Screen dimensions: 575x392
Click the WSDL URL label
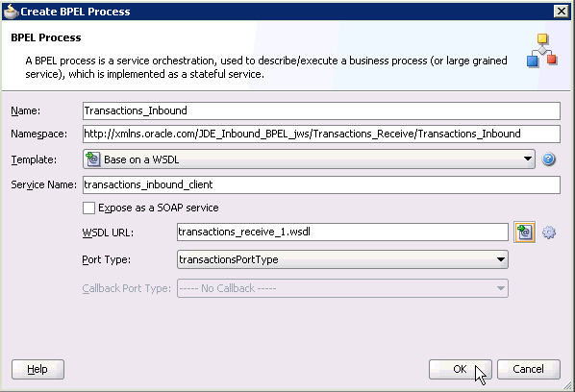click(x=109, y=233)
